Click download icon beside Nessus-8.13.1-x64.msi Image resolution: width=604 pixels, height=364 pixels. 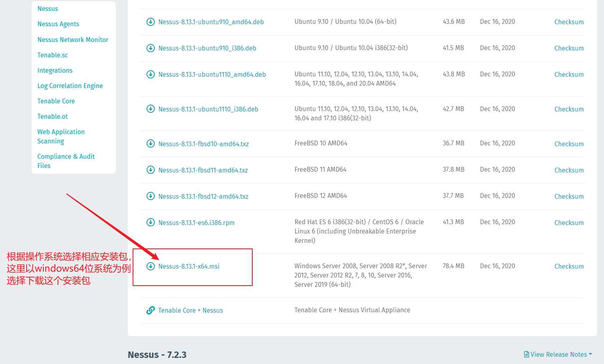pos(150,266)
